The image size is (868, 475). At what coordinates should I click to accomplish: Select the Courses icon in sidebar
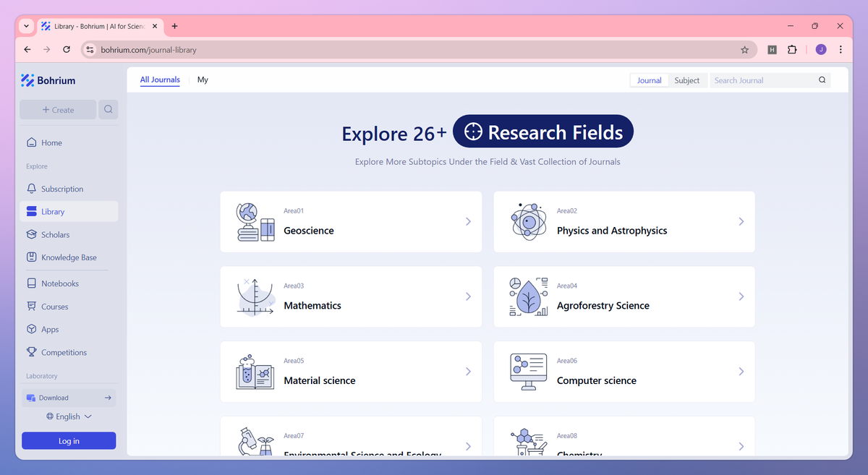(x=30, y=307)
